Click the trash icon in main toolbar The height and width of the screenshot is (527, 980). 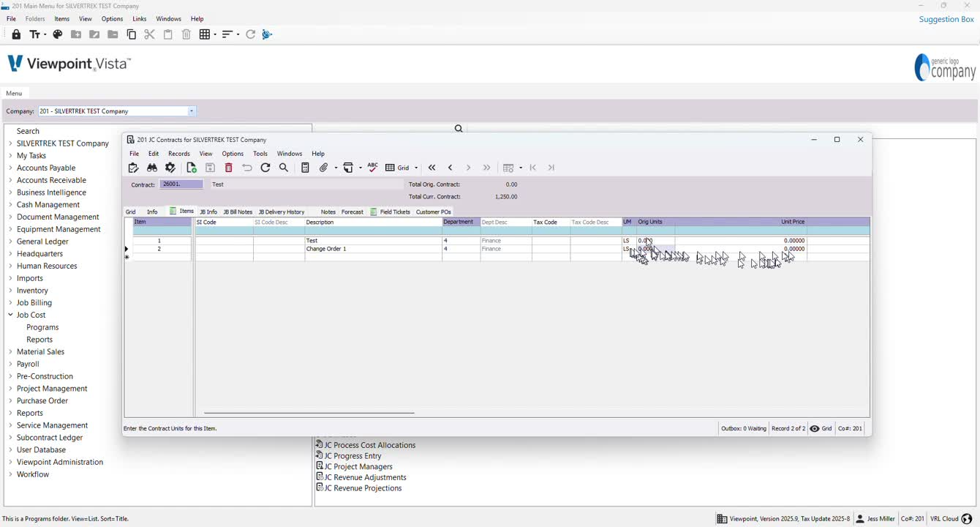point(186,34)
